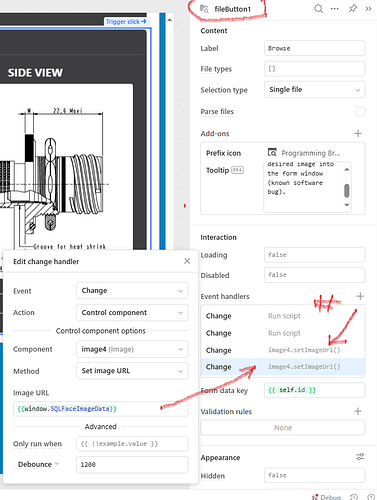Close the Edit change handler dialog
Viewport: 377px width, 500px height.
pos(187,261)
